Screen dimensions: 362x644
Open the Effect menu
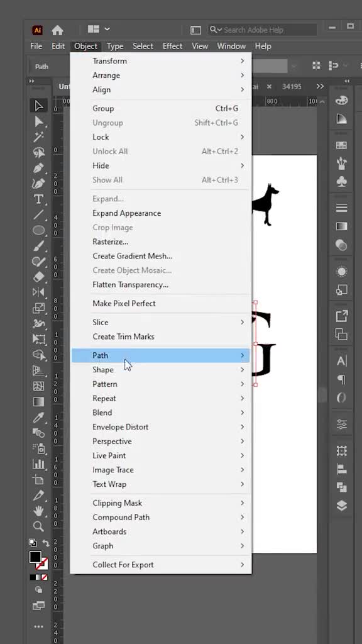172,46
